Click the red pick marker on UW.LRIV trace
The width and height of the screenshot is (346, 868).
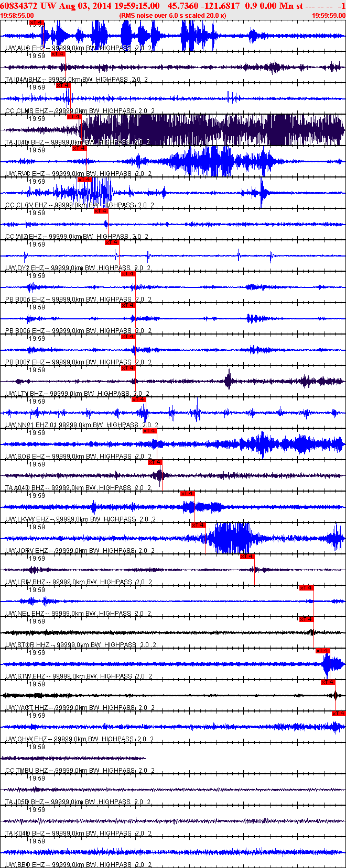click(247, 557)
